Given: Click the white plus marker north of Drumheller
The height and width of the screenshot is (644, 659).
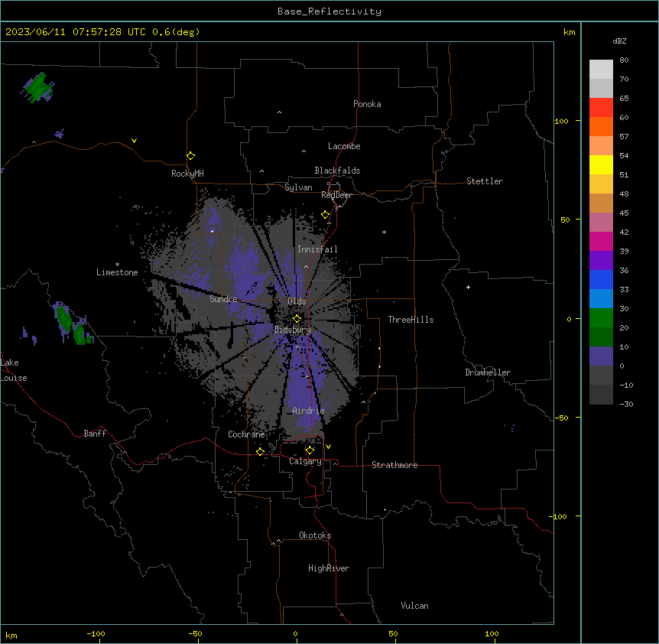Looking at the screenshot, I should coord(468,287).
